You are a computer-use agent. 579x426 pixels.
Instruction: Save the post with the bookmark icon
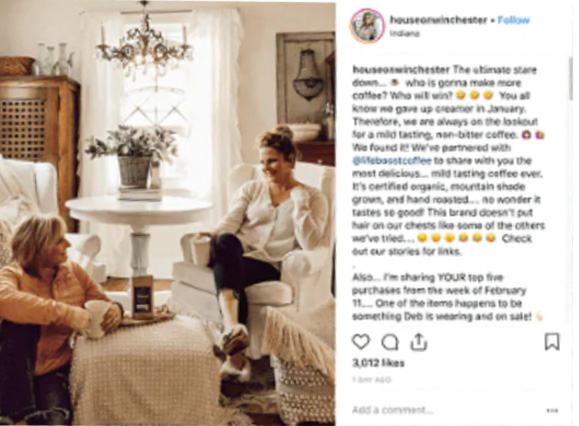552,341
